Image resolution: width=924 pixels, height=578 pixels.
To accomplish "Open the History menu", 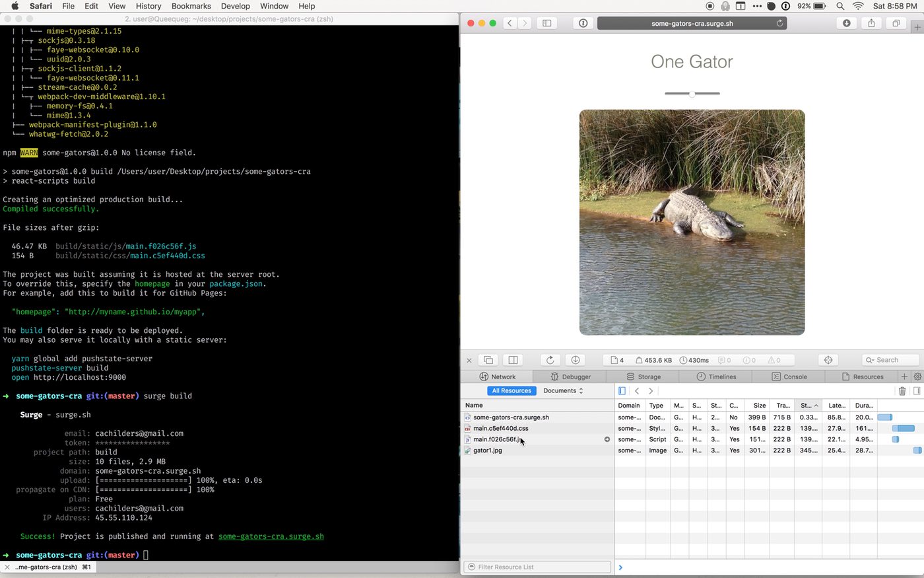I will tap(148, 6).
